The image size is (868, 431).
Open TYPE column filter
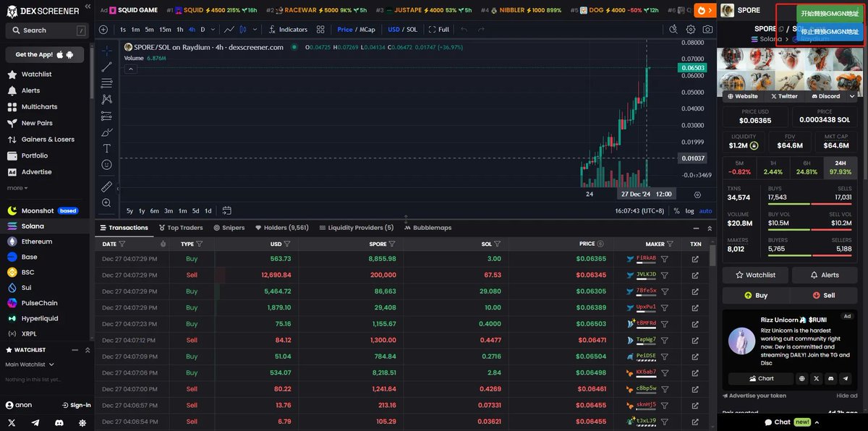pos(200,244)
